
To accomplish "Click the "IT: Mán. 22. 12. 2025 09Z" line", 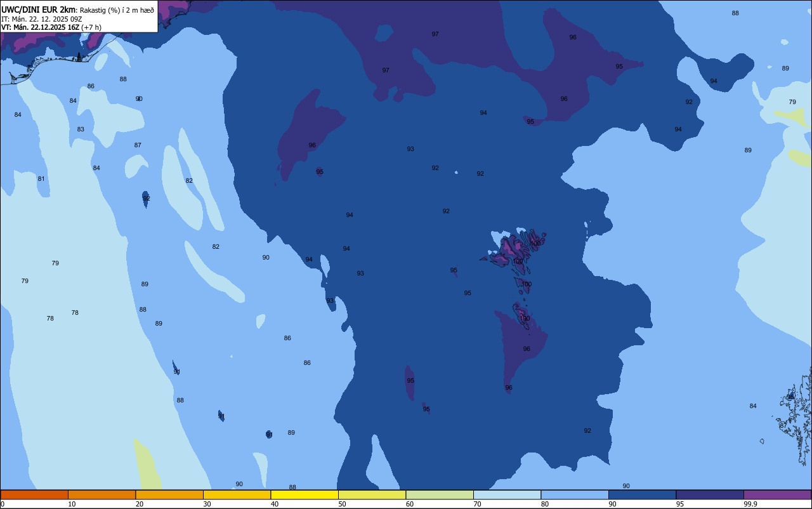I will (42, 19).
